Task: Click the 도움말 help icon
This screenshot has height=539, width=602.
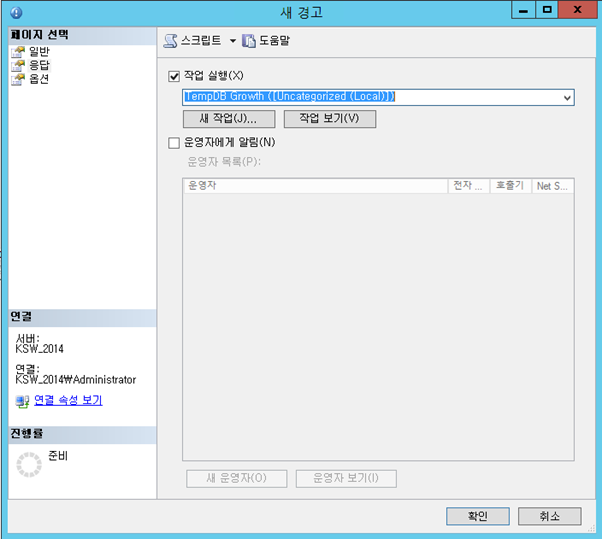Action: (249, 41)
